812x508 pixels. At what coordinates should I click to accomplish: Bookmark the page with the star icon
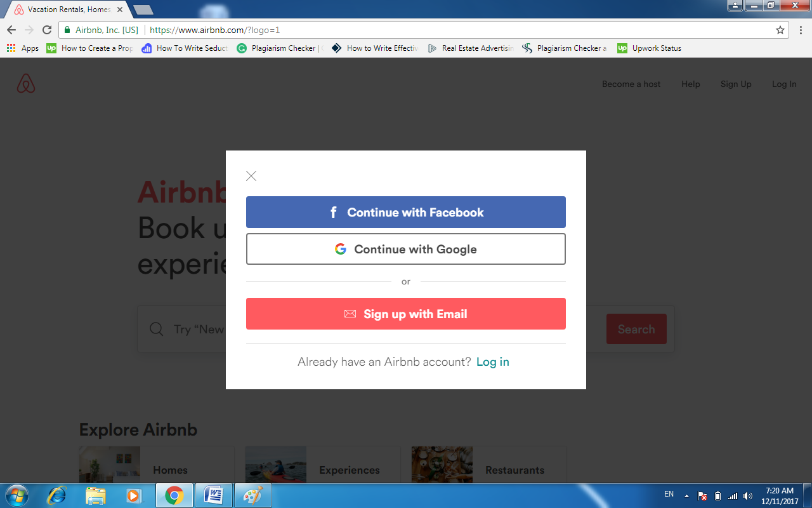point(780,30)
